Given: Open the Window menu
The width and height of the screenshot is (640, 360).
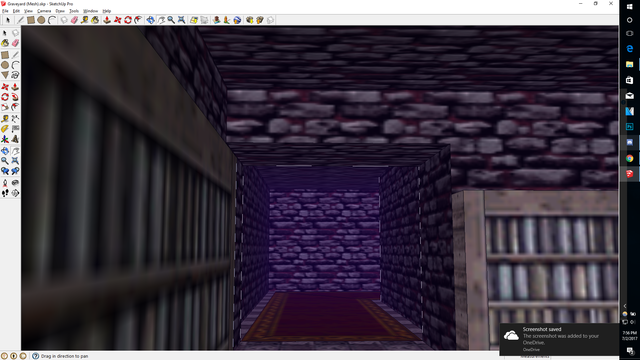Looking at the screenshot, I should tap(91, 11).
